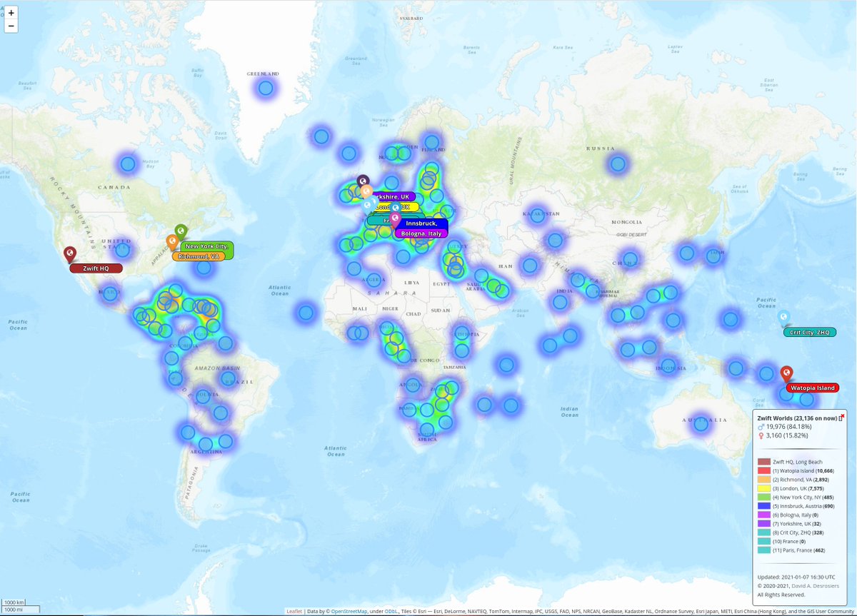Screen dimensions: 857x616
Task: Select the rider circle in Australia
Action: click(701, 424)
